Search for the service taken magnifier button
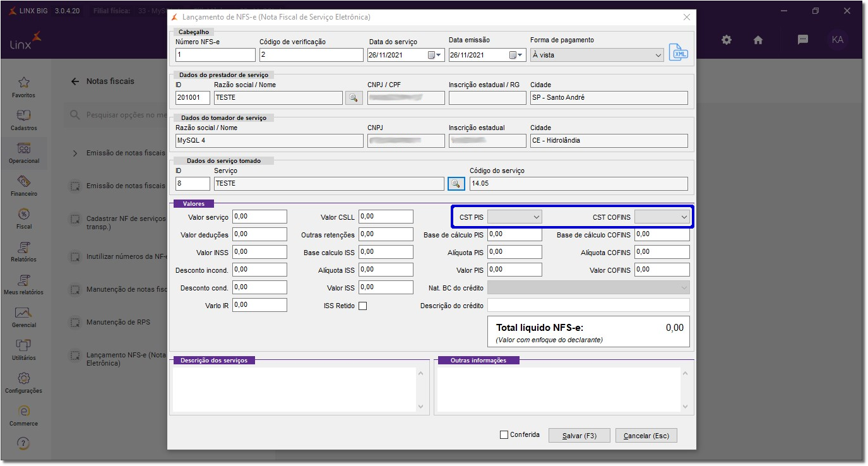Viewport: 868px width, 466px height. [456, 184]
